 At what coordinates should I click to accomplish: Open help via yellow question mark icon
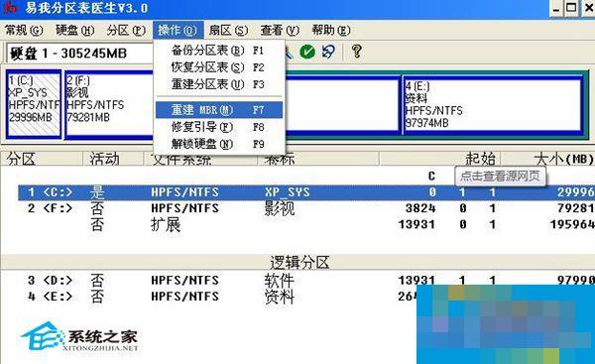pos(356,52)
